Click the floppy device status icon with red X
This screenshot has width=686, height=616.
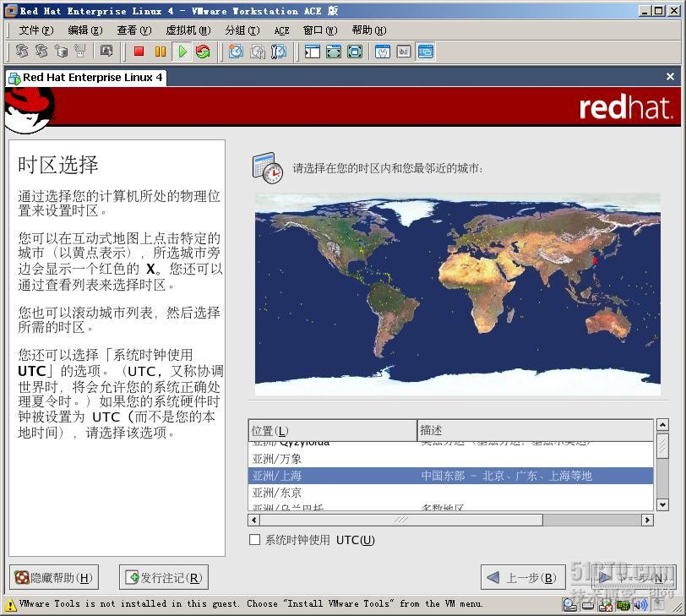tap(606, 605)
